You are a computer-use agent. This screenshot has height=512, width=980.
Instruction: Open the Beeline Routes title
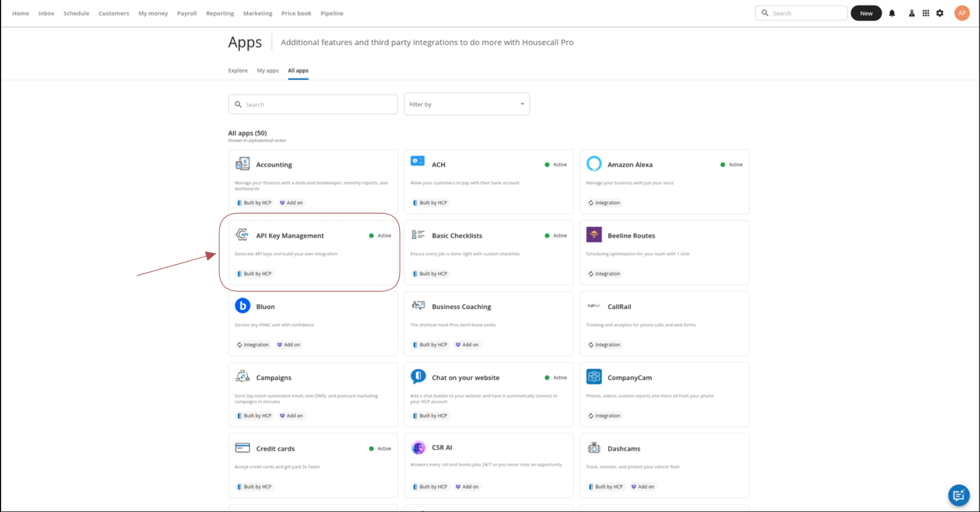[x=631, y=235]
